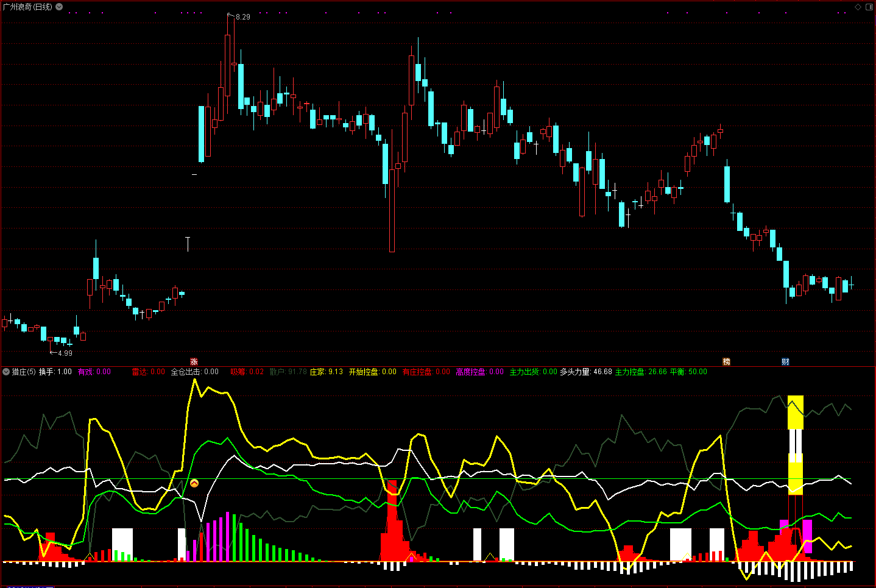Click the 广州浪奇(日线) chart title
The image size is (876, 588).
pos(28,7)
